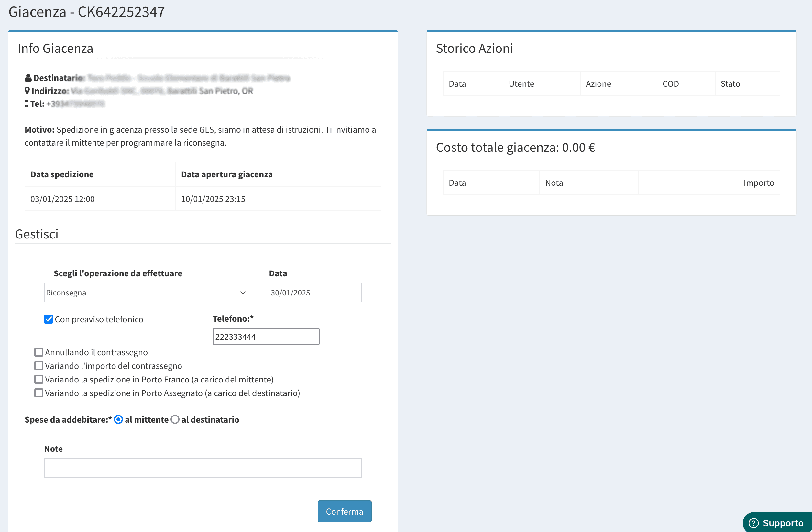Click the Data field showing 30/01/2025
This screenshot has height=532, width=812.
tap(315, 293)
